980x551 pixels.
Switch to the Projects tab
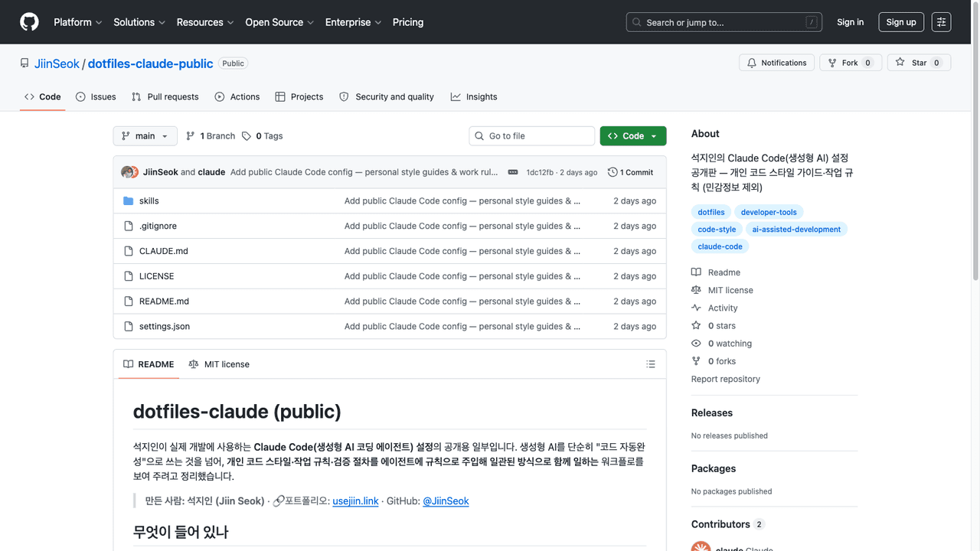pyautogui.click(x=299, y=96)
